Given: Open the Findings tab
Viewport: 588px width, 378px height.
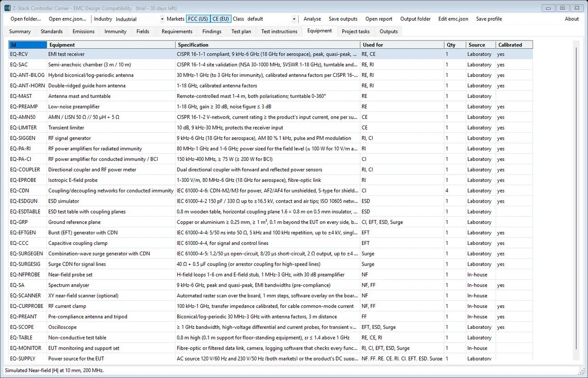Looking at the screenshot, I should click(212, 32).
